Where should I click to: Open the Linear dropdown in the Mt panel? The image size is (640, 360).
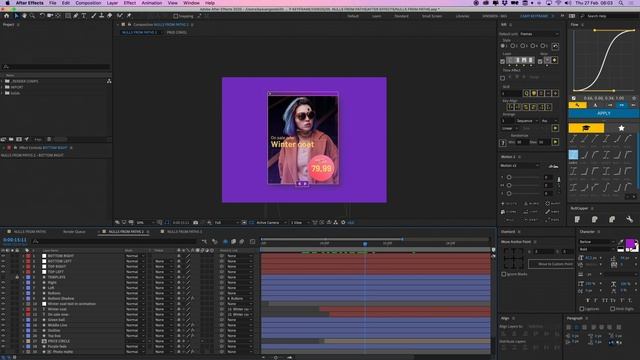(x=509, y=128)
